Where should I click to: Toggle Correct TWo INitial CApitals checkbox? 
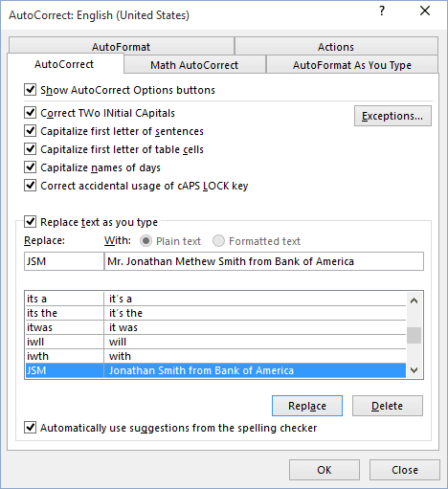click(31, 113)
